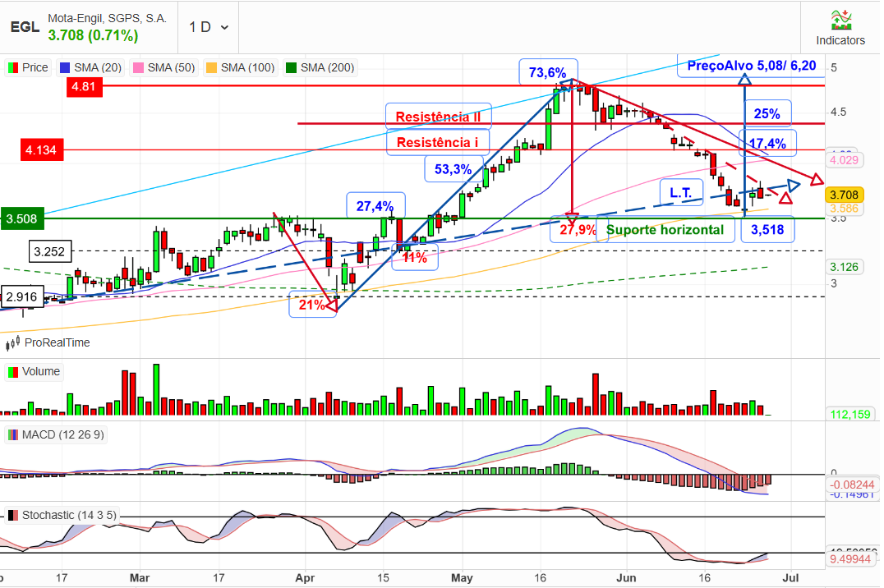Click the Volume pane legend icon
This screenshot has width=884, height=588.
click(12, 372)
